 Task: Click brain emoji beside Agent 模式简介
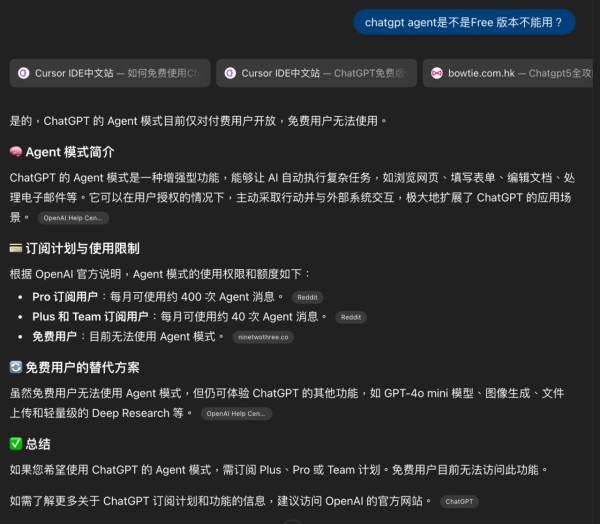16,152
